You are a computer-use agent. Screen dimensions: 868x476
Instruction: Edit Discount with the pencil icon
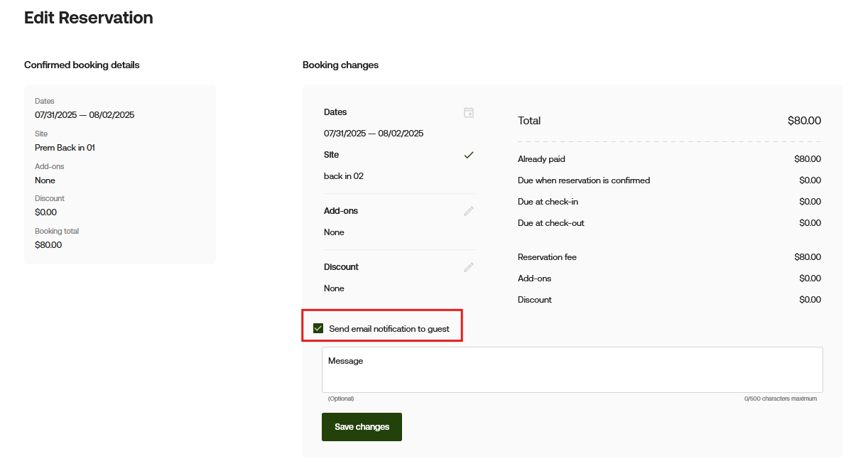click(x=469, y=267)
